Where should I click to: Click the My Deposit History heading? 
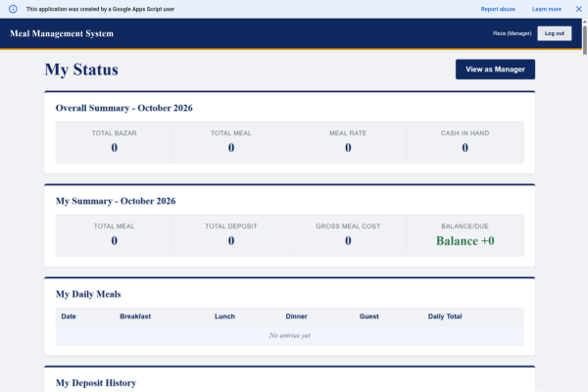pyautogui.click(x=96, y=383)
